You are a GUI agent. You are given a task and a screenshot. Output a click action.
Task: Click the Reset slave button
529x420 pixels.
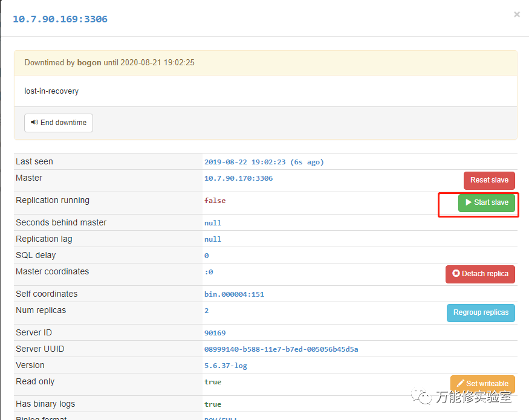point(489,181)
